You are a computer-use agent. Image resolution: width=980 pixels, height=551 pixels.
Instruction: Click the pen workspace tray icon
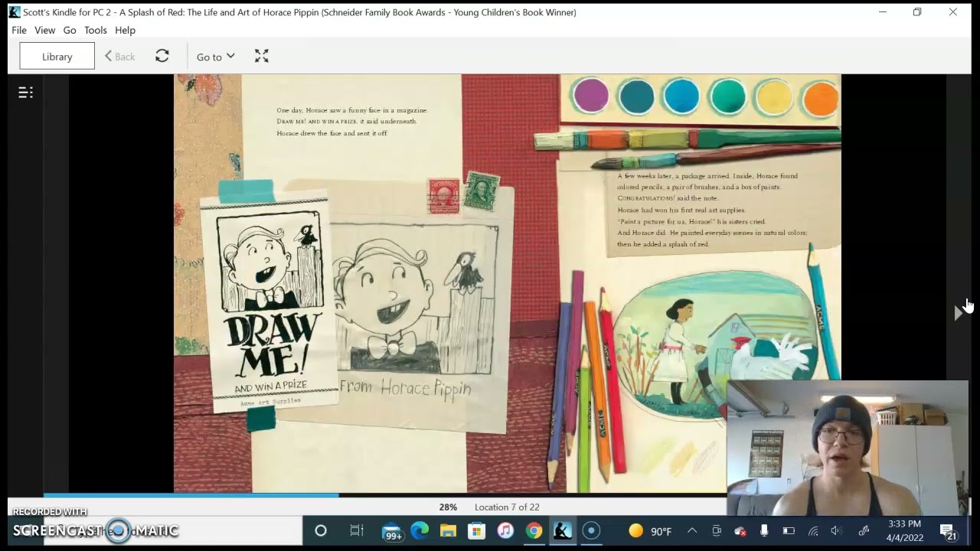tap(864, 531)
